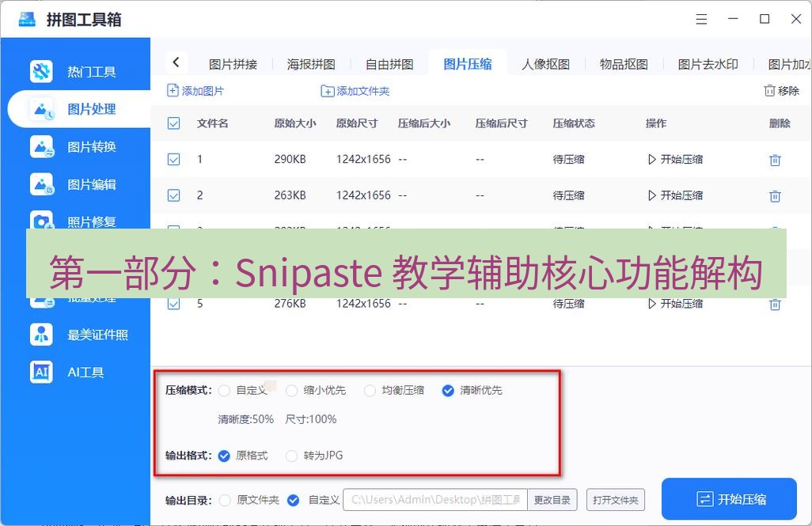Start compression for file 1
This screenshot has width=812, height=526.
point(675,160)
